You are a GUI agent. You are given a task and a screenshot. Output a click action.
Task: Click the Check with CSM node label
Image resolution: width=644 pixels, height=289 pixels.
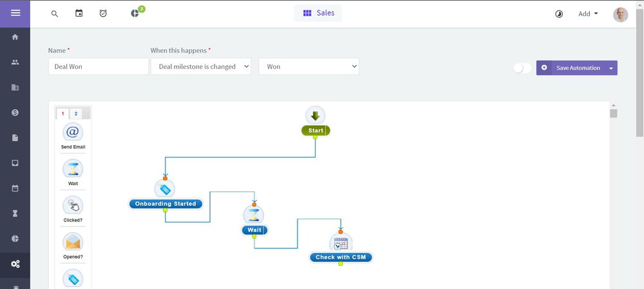click(x=341, y=257)
